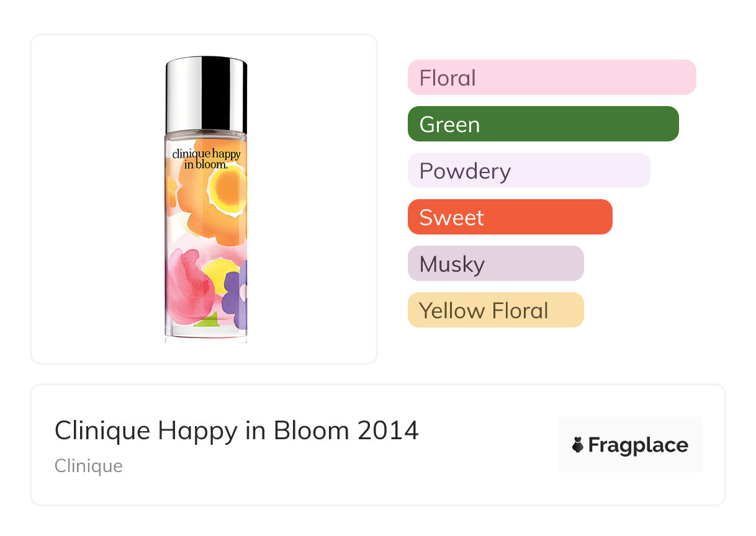Open the Clinique Happy in Bloom 2014 title
Screen dimensions: 756x536
pyautogui.click(x=236, y=431)
